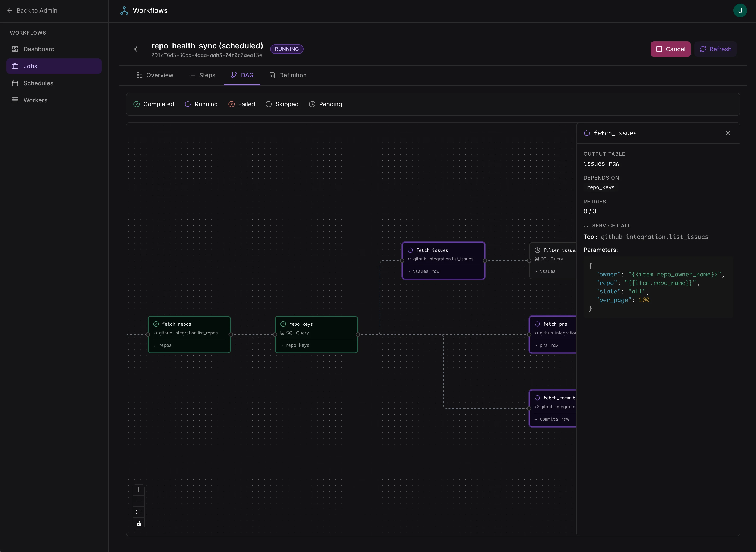756x552 pixels.
Task: Click the Pending legend item
Action: coord(325,104)
